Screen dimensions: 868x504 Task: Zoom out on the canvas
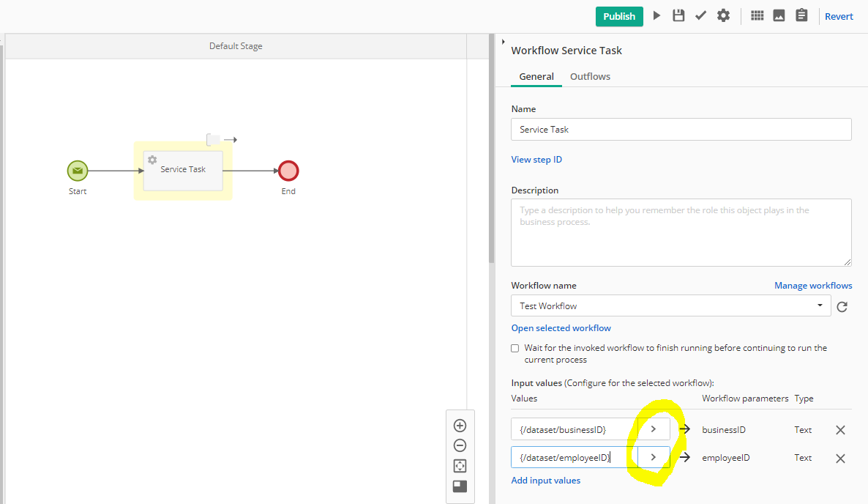coord(460,445)
